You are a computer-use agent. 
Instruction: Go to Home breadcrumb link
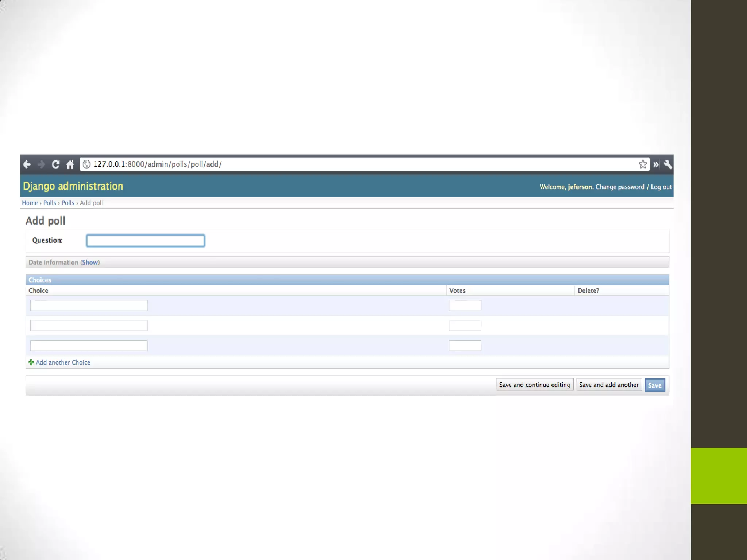(30, 203)
